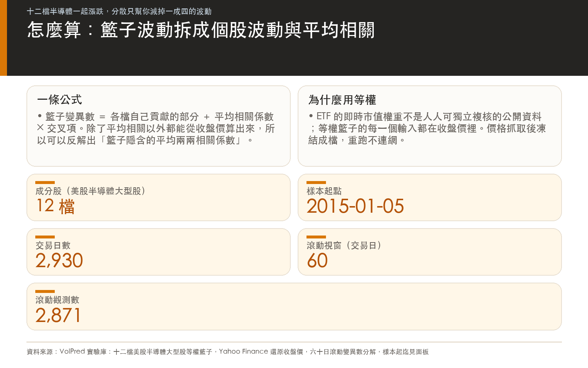The width and height of the screenshot is (588, 368).
Task: Select the bullet paragraph starting 籃子變異數
Action: tap(156, 128)
